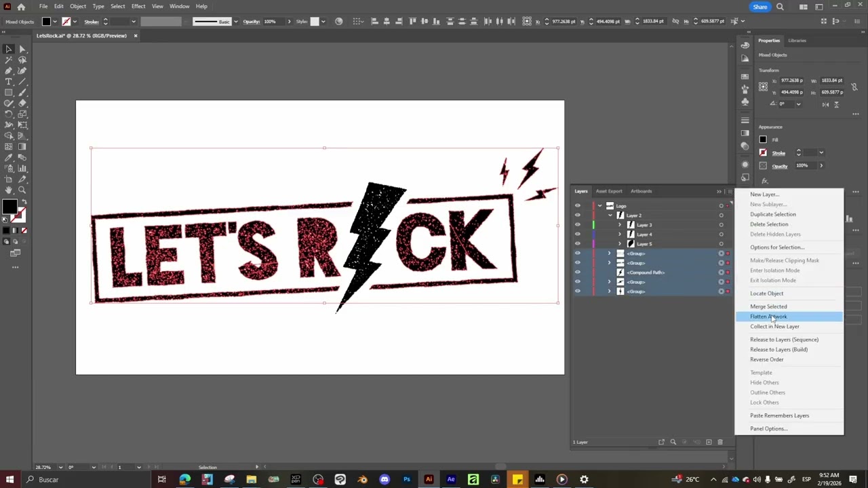Hide the Compound Path item
This screenshot has height=488, width=868.
point(578,272)
